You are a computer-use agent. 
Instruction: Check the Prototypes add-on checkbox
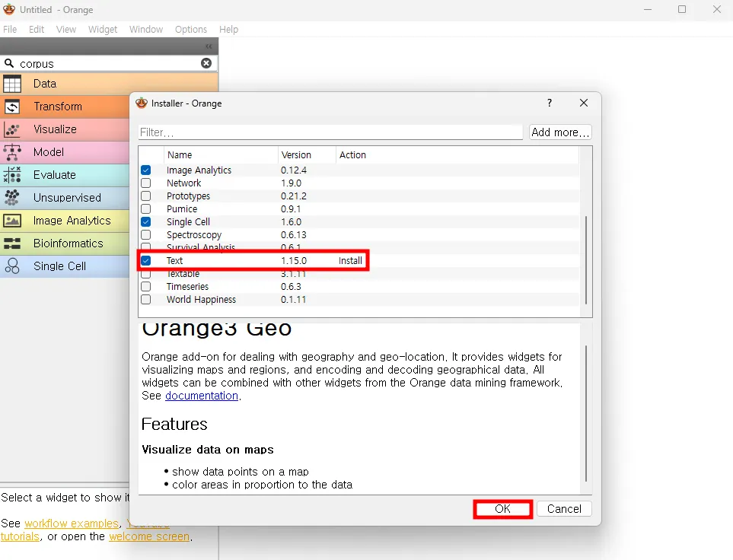click(146, 196)
